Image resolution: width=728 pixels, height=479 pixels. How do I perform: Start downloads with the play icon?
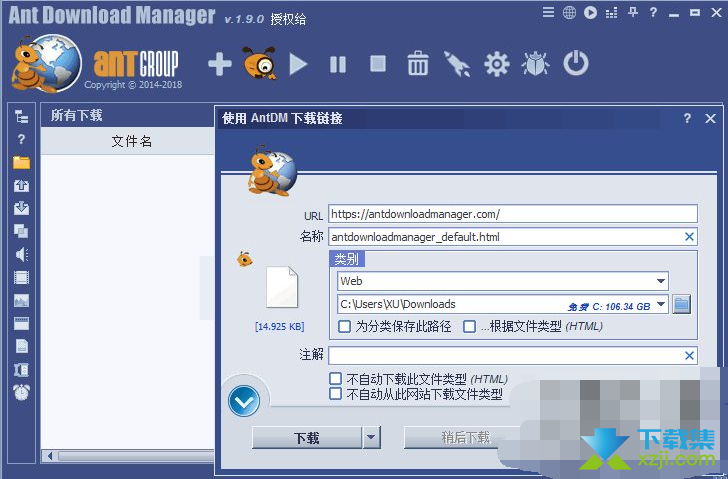(298, 64)
